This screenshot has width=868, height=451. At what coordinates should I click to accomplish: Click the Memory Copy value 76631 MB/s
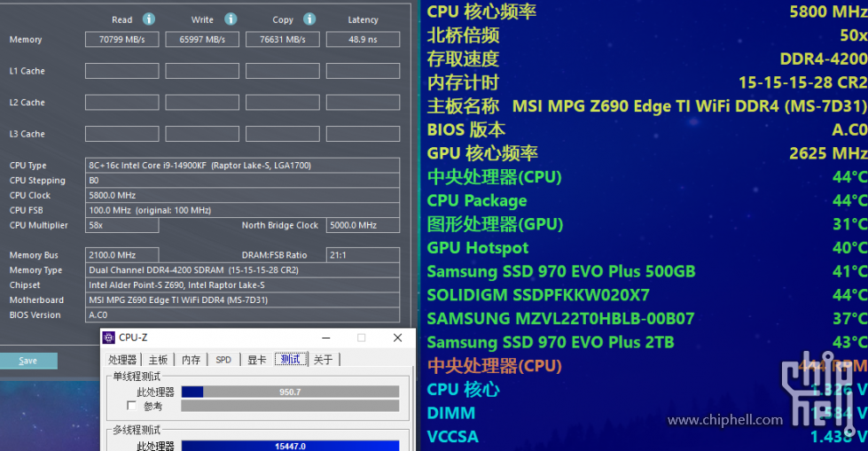click(x=282, y=39)
